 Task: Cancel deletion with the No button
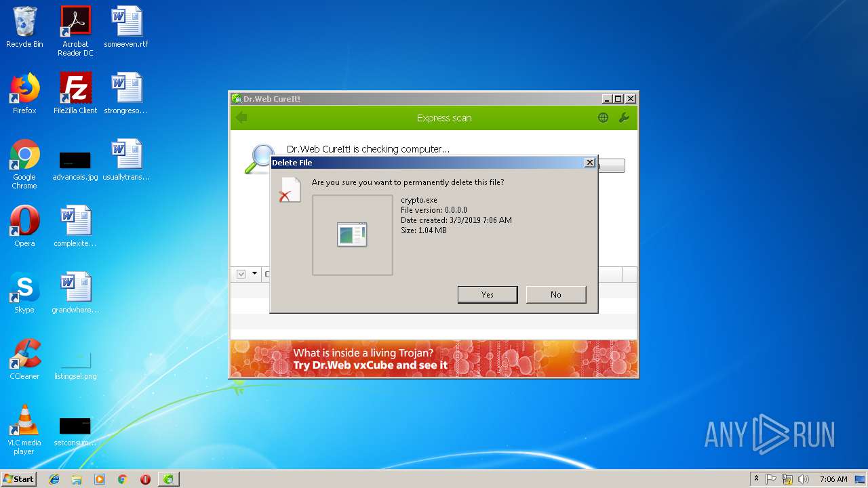tap(556, 294)
